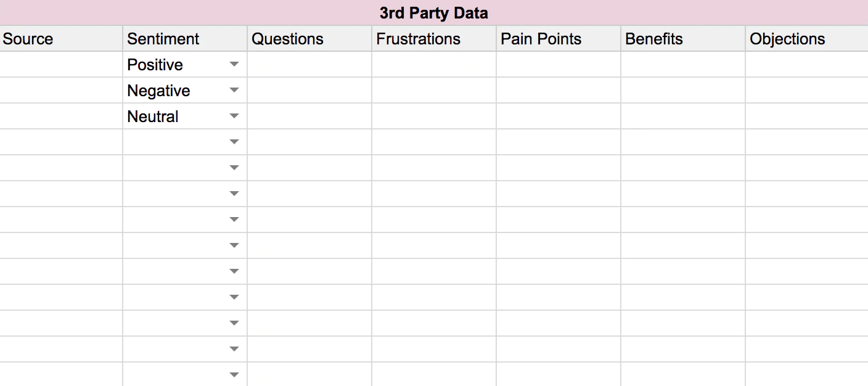Select the Source header cell
868x386 pixels.
(x=61, y=39)
